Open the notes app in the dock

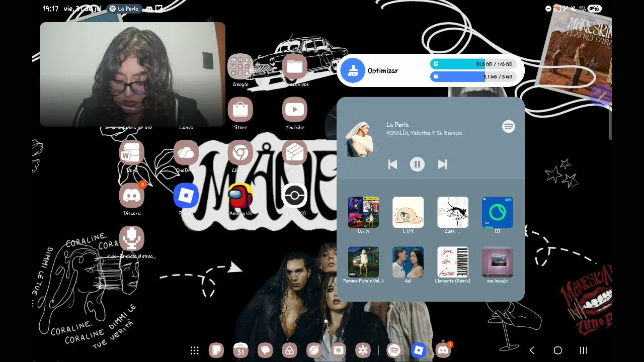pyautogui.click(x=216, y=350)
